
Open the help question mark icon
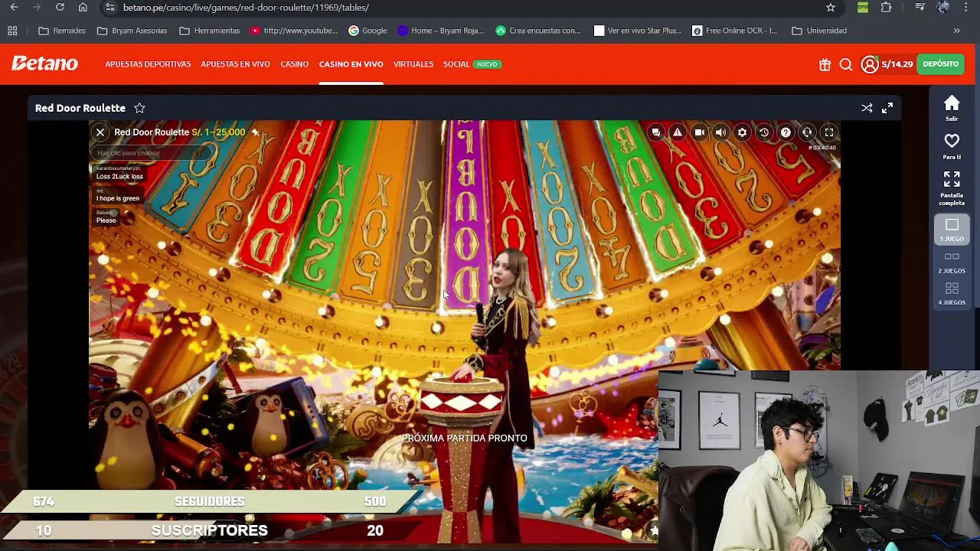pyautogui.click(x=786, y=132)
